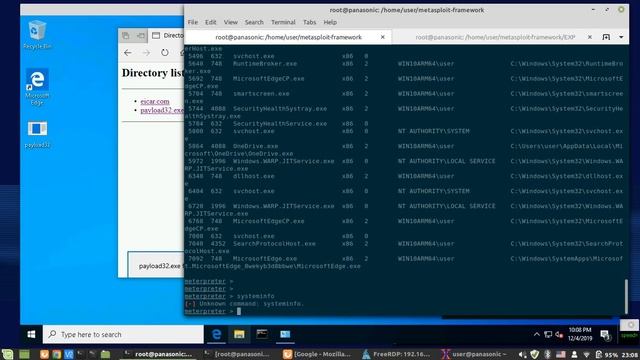Click Forward arrow in Edge browser
Image resolution: width=640 pixels, height=360 pixels.
(x=146, y=53)
